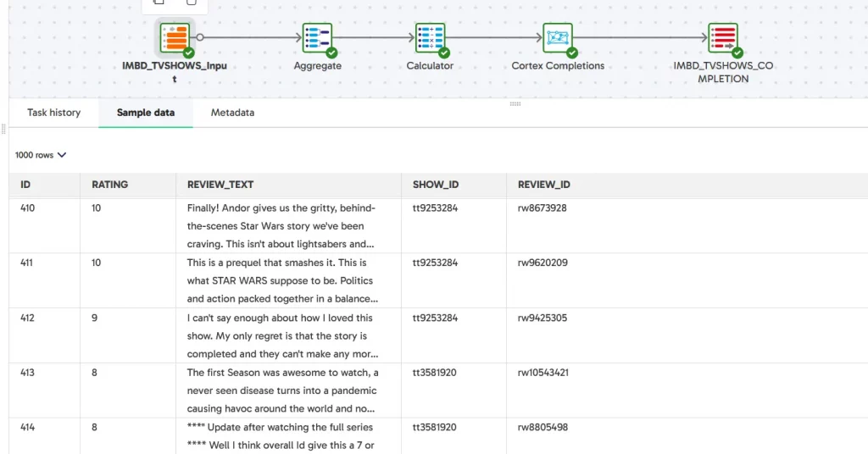
Task: Select the IMBD_TVSHOWS_Input table input component
Action: click(175, 37)
